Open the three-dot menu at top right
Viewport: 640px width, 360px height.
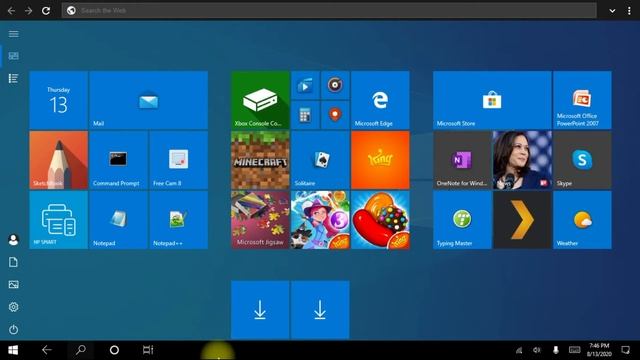tap(629, 11)
